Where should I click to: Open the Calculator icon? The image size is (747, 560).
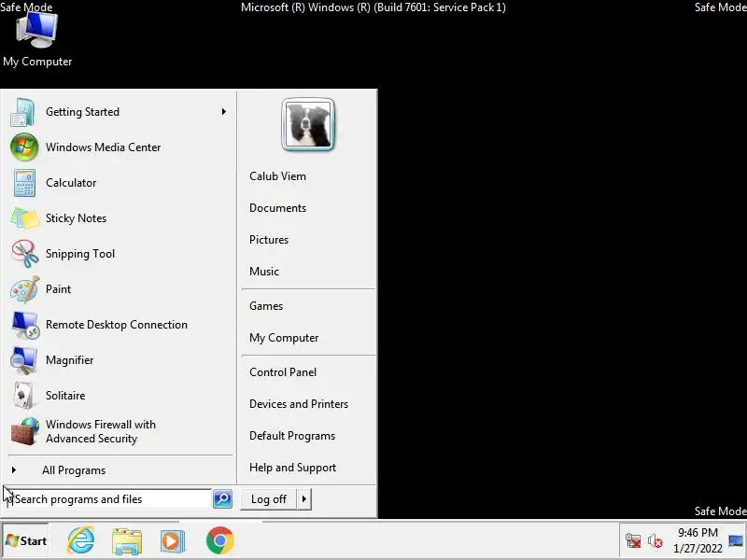(24, 183)
